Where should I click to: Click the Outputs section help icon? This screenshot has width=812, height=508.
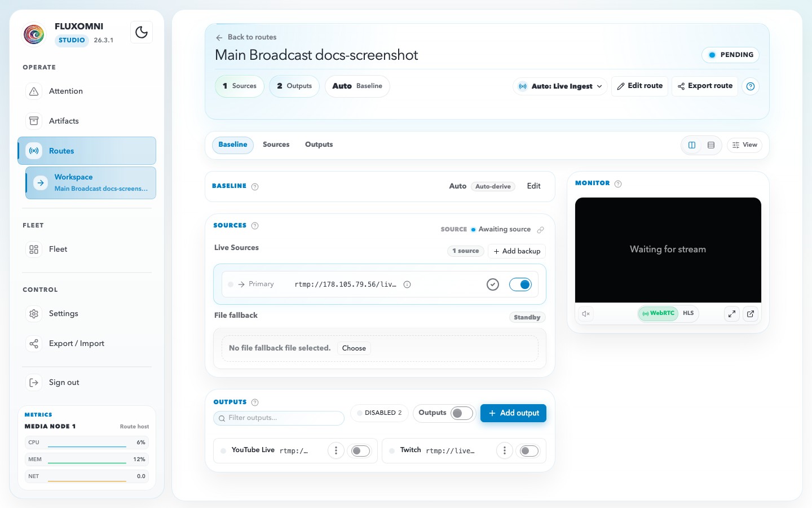click(255, 402)
